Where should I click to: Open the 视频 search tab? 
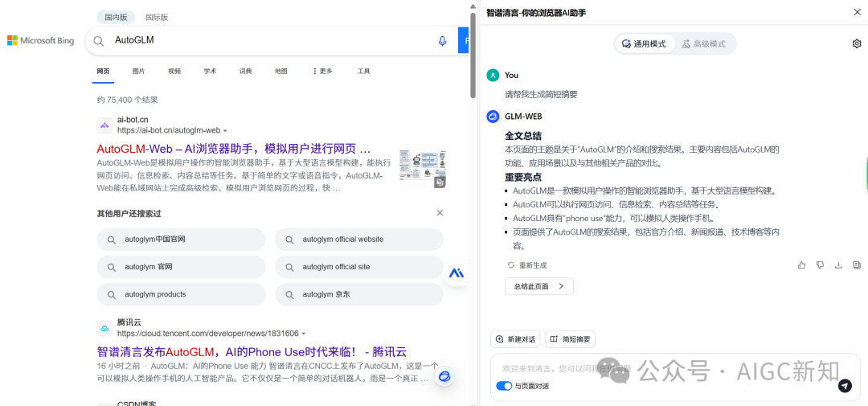point(174,72)
